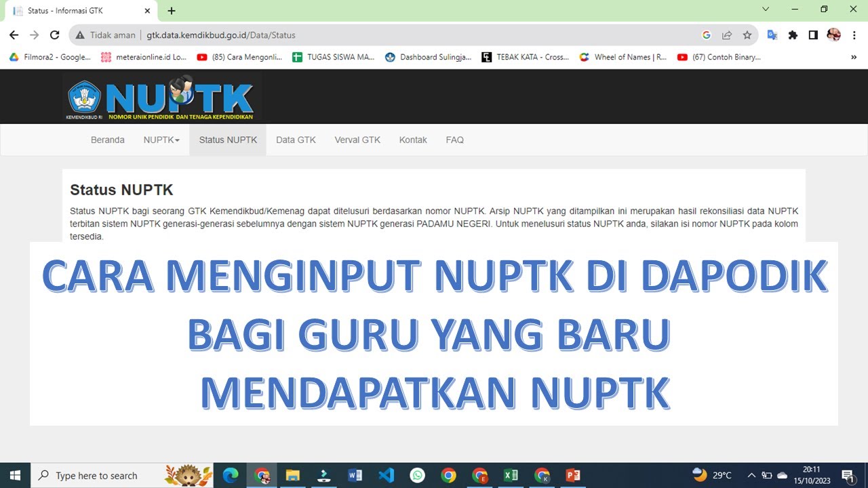The image size is (868, 488).
Task: Open the Windows Start menu
Action: pos(15,475)
